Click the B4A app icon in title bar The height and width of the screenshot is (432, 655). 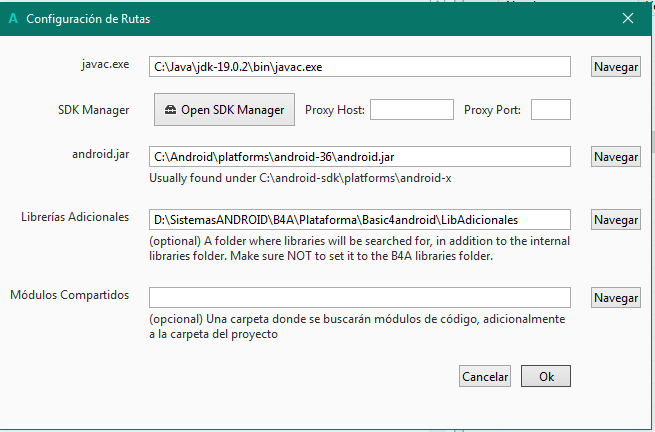click(x=13, y=18)
